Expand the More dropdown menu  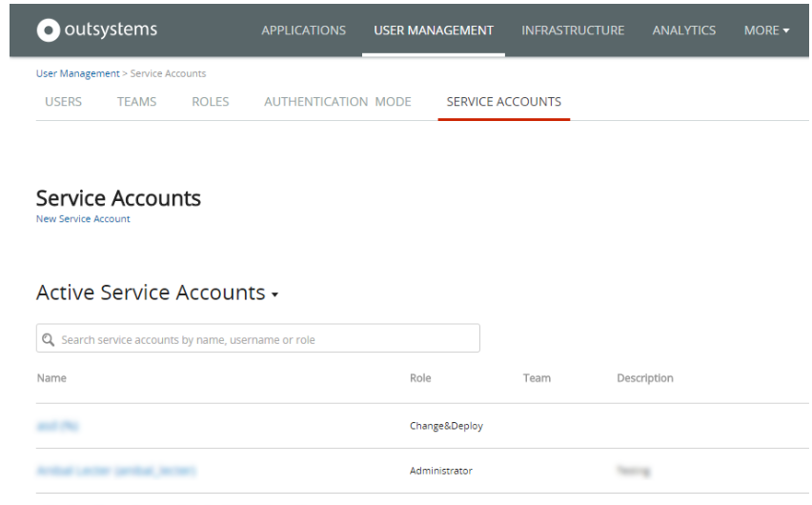(x=766, y=30)
